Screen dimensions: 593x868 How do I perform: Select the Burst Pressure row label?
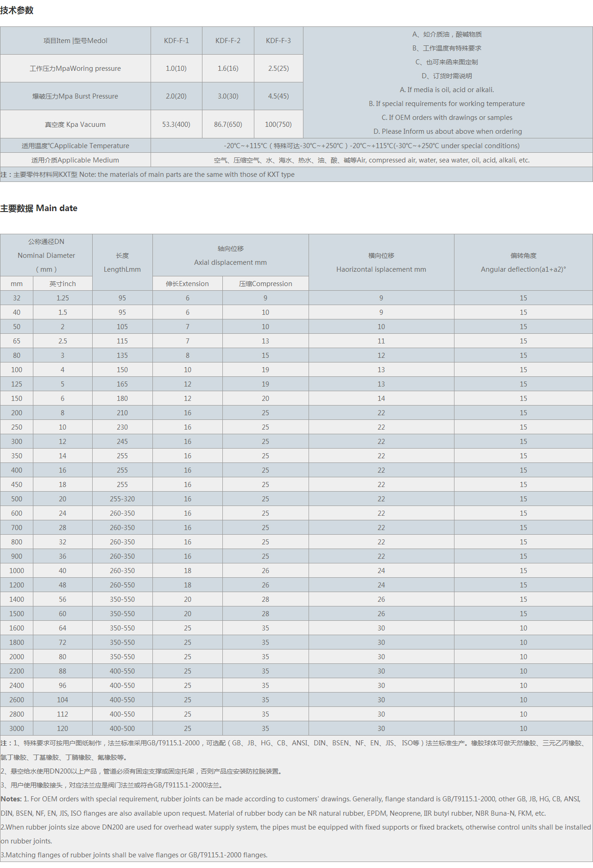(75, 96)
